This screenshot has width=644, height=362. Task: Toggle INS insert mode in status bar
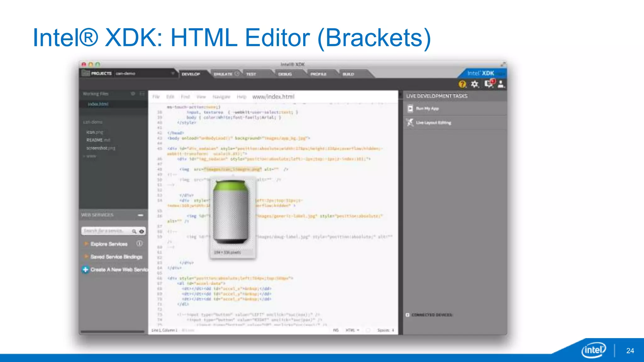click(x=336, y=330)
